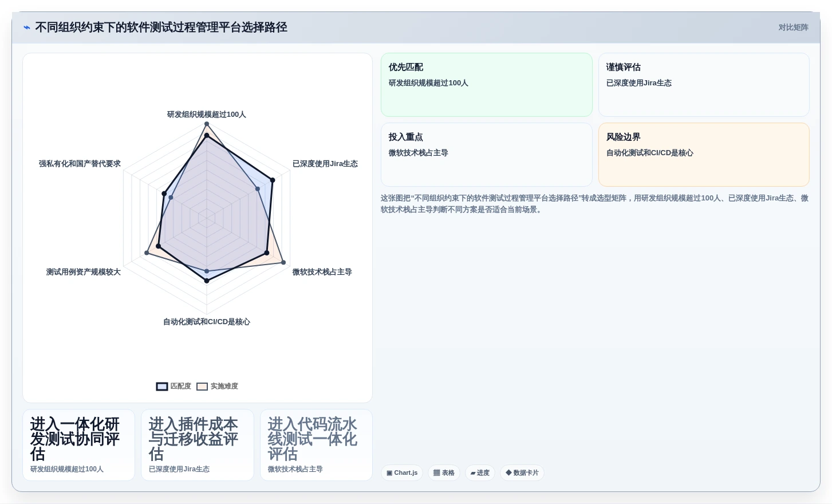This screenshot has height=504, width=832.
Task: Click the 数据卡片 tag chip
Action: (522, 472)
